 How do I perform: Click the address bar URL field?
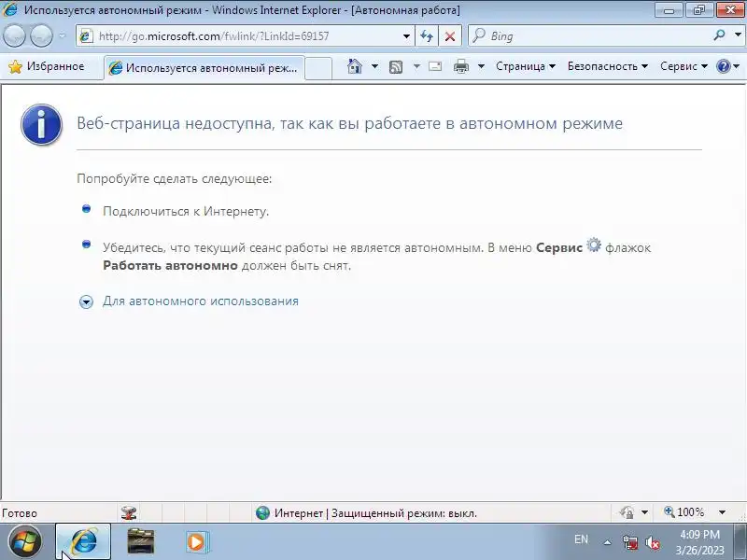click(x=241, y=36)
